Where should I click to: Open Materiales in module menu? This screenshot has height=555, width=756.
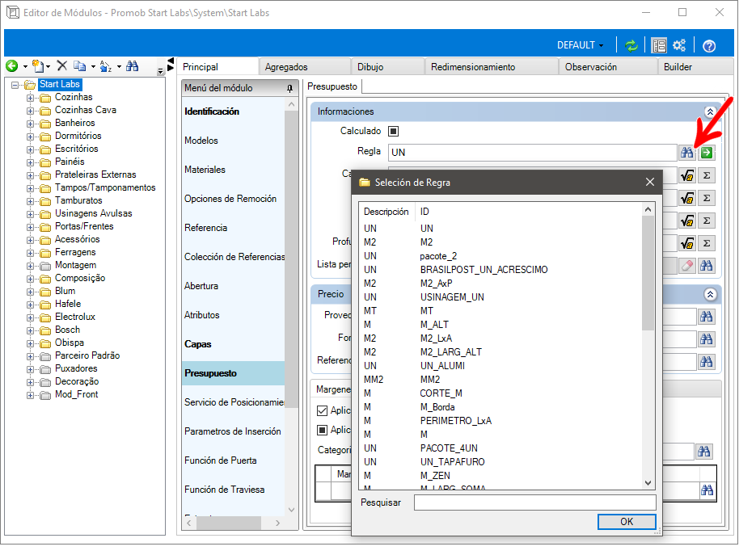[205, 170]
